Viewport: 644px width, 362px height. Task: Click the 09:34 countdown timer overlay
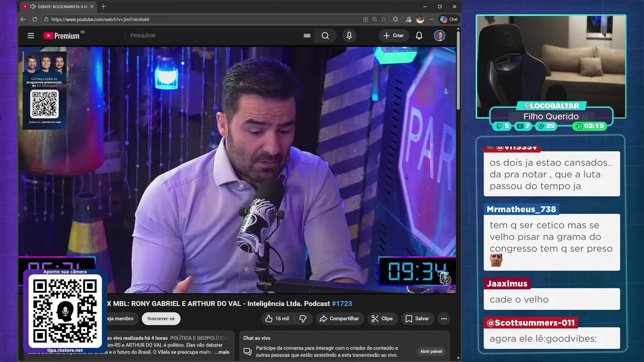point(417,272)
